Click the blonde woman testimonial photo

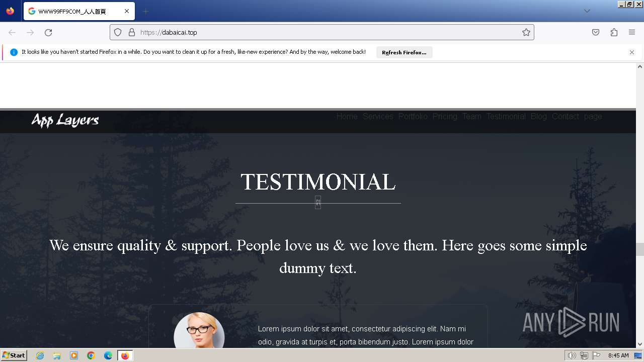199,331
